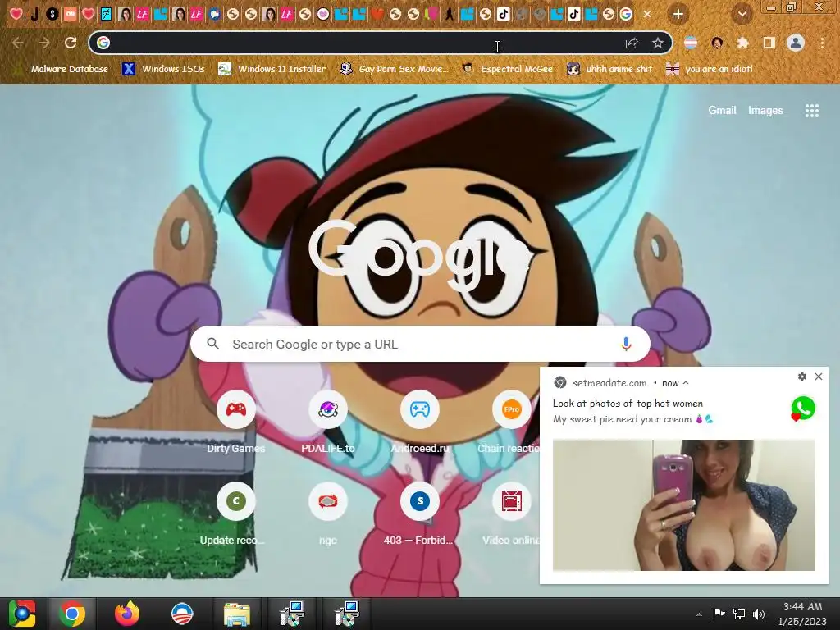Switch to the black S circle tab
The height and width of the screenshot is (630, 840).
click(x=52, y=15)
